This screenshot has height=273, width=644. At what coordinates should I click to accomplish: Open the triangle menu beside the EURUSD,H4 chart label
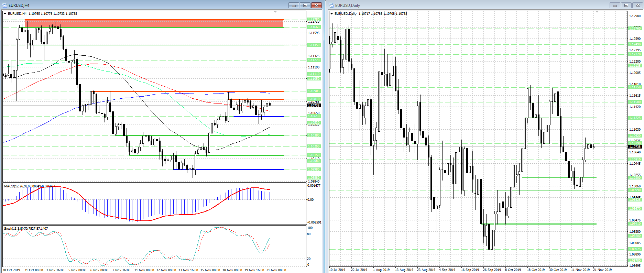5,14
